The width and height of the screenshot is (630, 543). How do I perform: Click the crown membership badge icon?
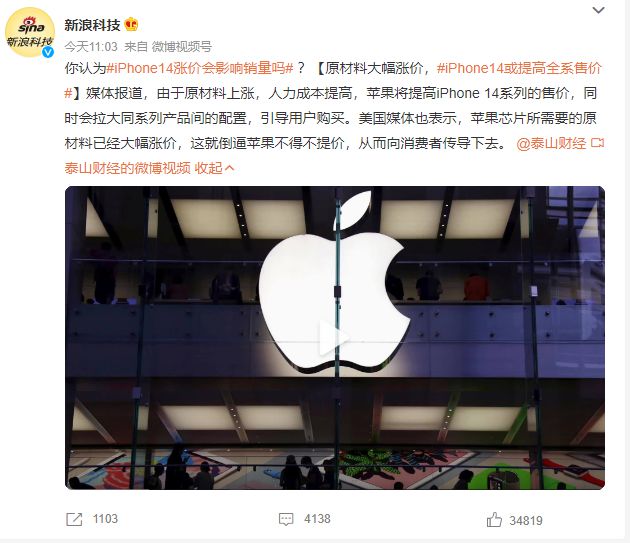pos(131,25)
